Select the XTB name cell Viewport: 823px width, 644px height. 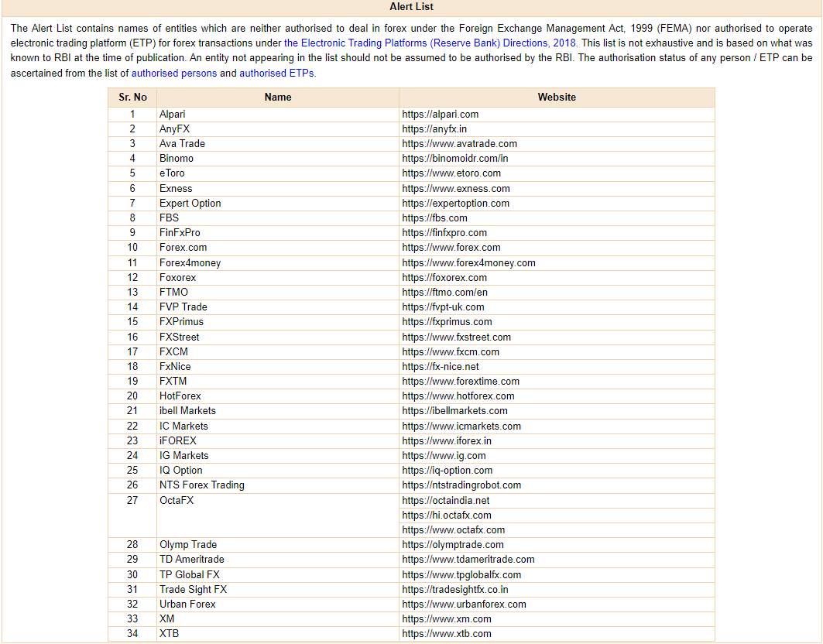click(x=278, y=633)
